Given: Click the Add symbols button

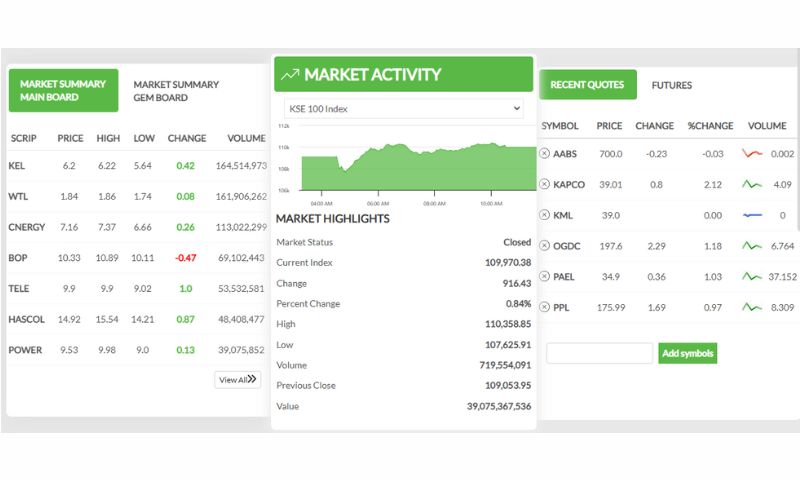Looking at the screenshot, I should coord(687,353).
